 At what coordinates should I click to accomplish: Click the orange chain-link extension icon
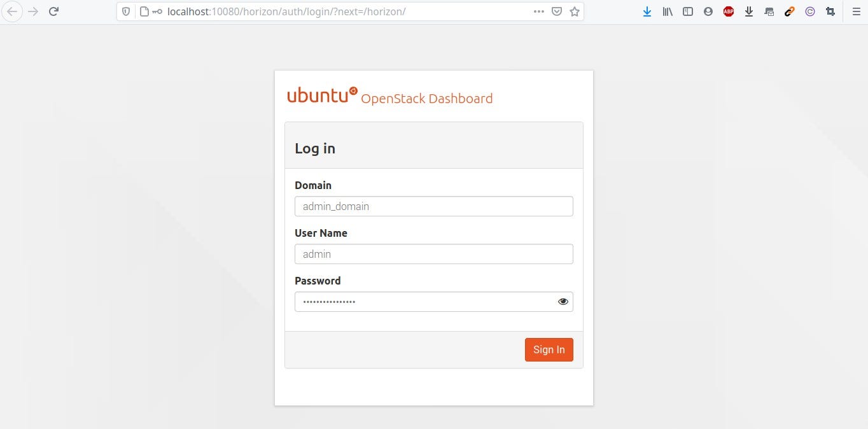(790, 11)
